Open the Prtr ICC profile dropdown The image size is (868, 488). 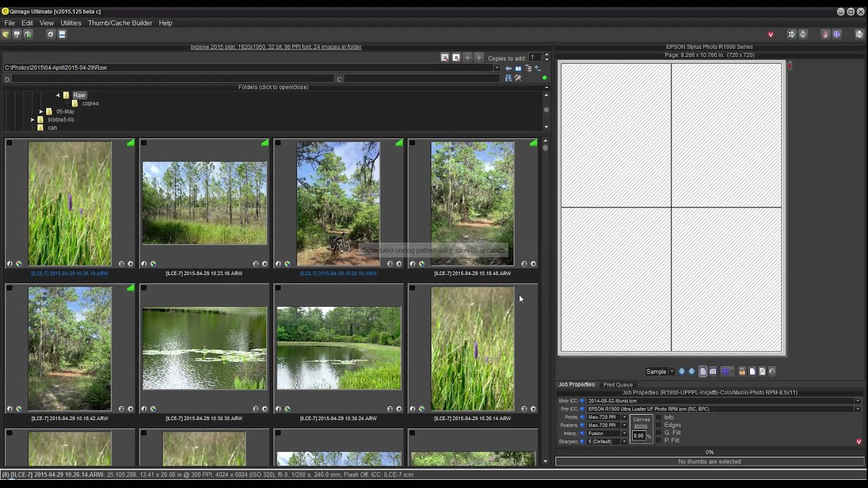(857, 409)
